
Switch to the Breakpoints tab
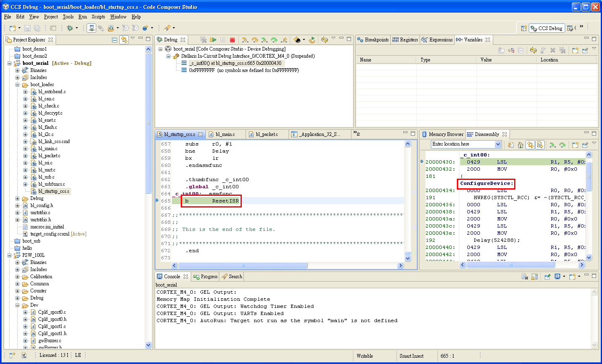[x=373, y=40]
